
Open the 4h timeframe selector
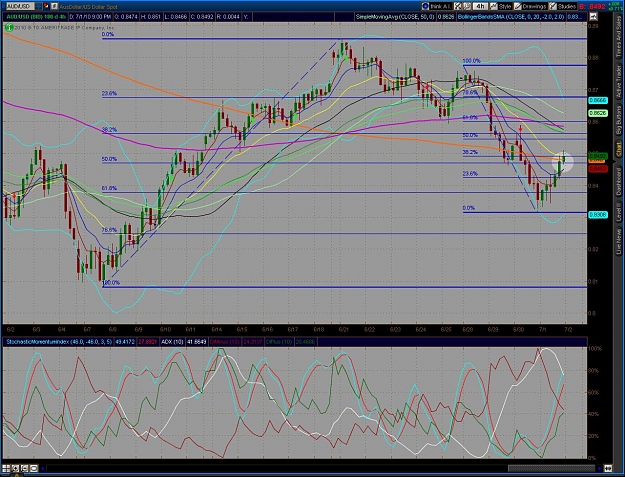click(480, 6)
